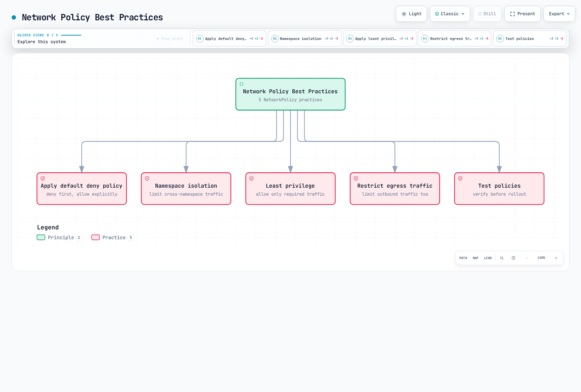Click the shield icon on Restrict egress traffic
Image resolution: width=581 pixels, height=392 pixels.
point(356,179)
